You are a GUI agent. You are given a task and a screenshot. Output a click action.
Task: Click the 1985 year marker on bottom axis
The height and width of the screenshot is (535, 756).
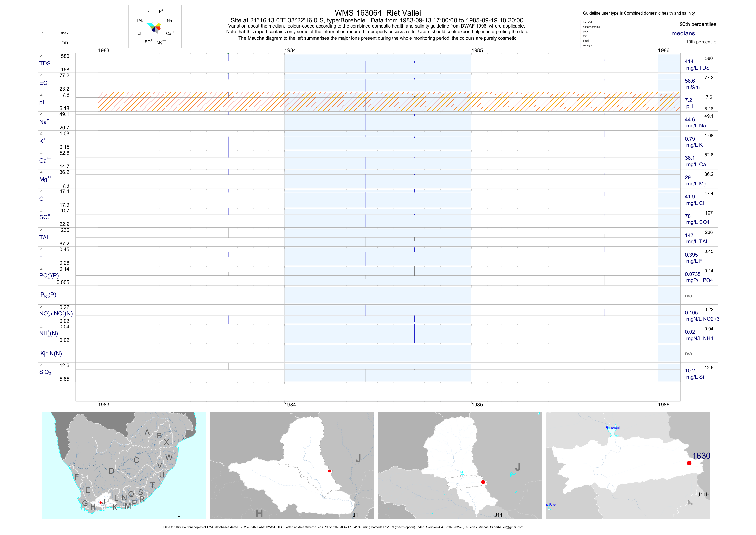(x=477, y=405)
